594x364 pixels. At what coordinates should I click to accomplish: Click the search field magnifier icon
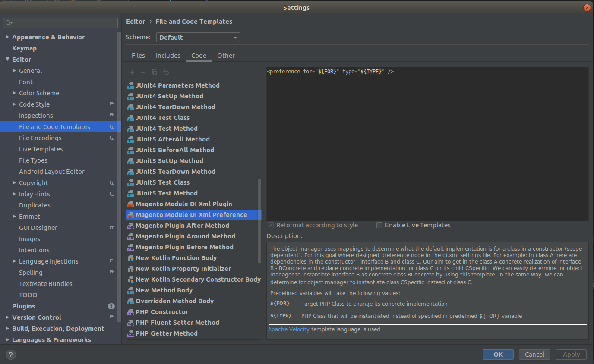point(9,23)
